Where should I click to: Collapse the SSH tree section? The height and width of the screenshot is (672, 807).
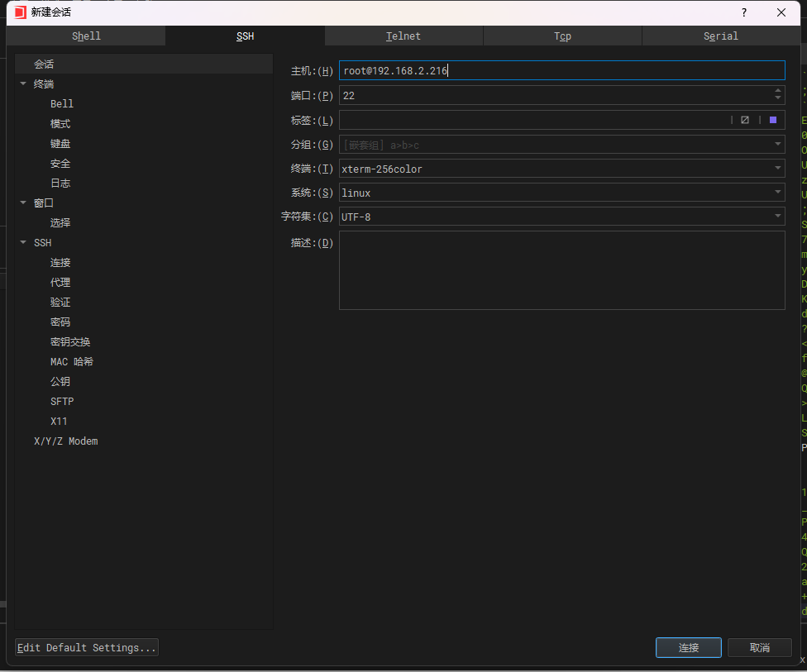click(23, 242)
